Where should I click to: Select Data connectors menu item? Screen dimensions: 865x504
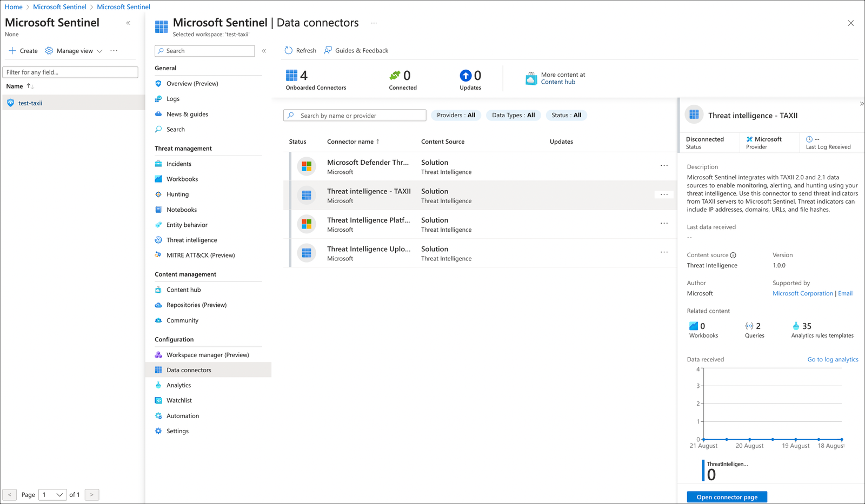209,370
